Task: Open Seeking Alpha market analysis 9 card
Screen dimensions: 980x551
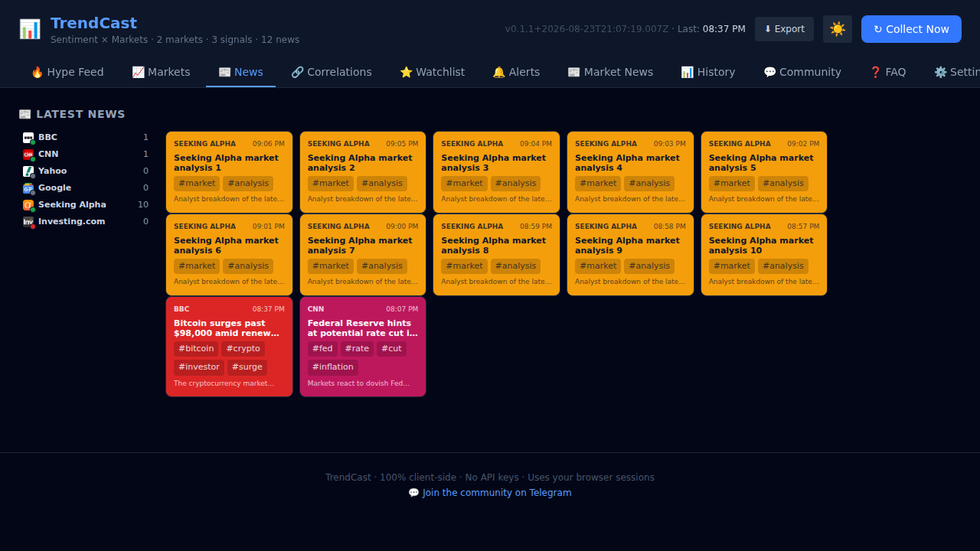Action: click(630, 255)
